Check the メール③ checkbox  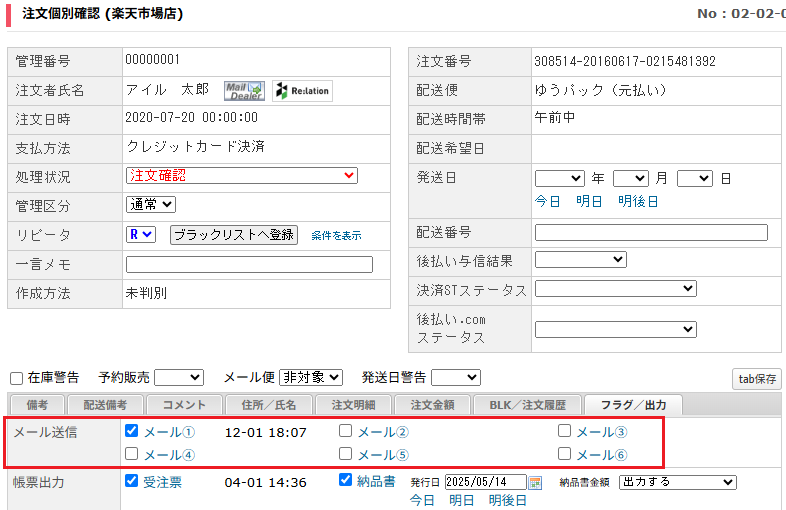point(564,431)
